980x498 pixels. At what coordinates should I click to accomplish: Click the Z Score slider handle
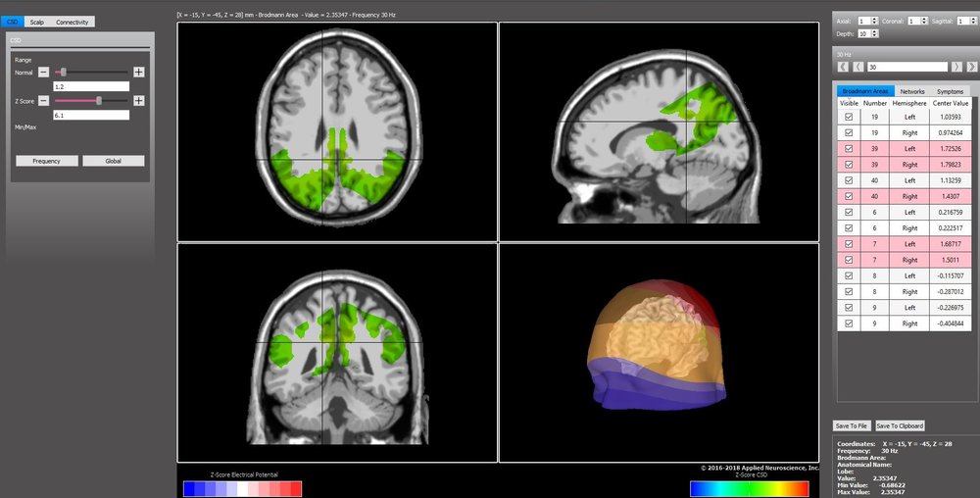(x=98, y=100)
